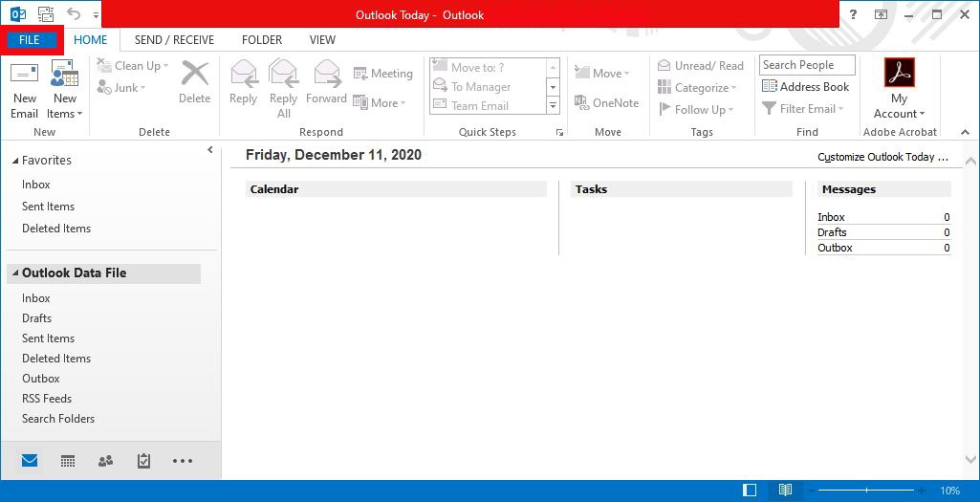Screen dimensions: 980x502
Task: Switch to the HOME tab
Action: (x=91, y=40)
